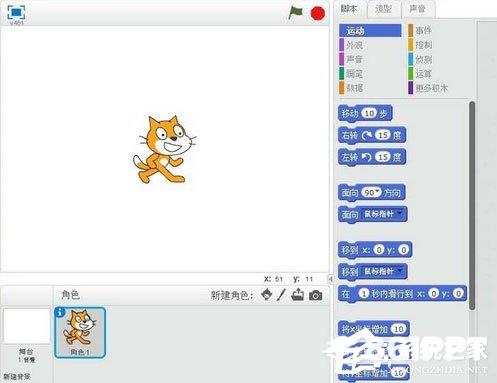This screenshot has height=383, width=497.
Task: Edit the 10 steps value field
Action: (x=369, y=113)
